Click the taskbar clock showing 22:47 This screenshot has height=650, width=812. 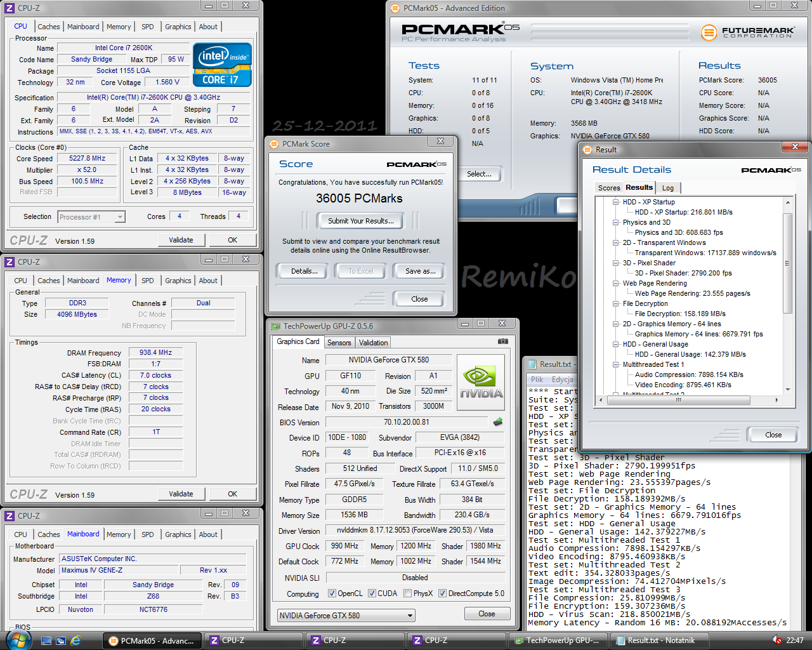pos(795,640)
